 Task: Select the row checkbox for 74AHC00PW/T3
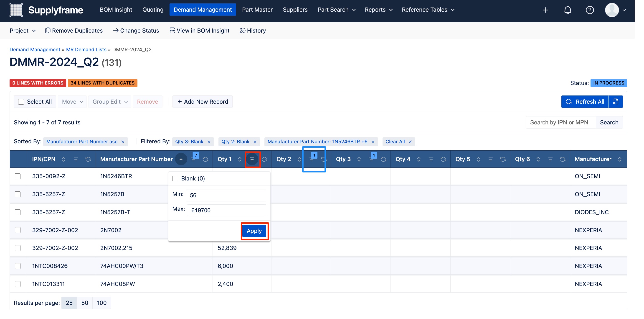[x=18, y=266]
